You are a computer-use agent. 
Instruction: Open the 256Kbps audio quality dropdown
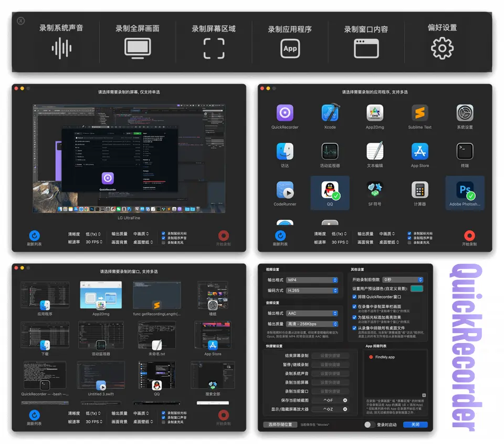click(312, 324)
